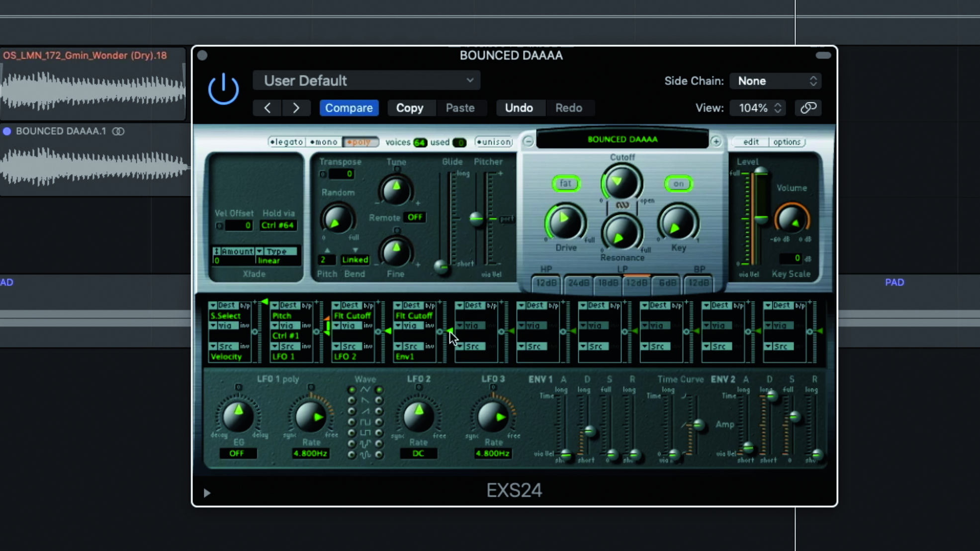Click the Compare button
980x551 pixels.
349,108
